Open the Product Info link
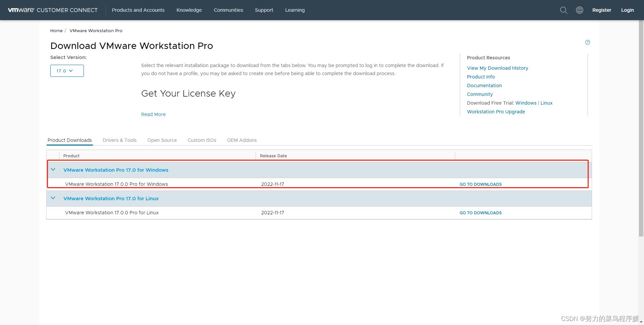The height and width of the screenshot is (325, 644). coord(481,77)
